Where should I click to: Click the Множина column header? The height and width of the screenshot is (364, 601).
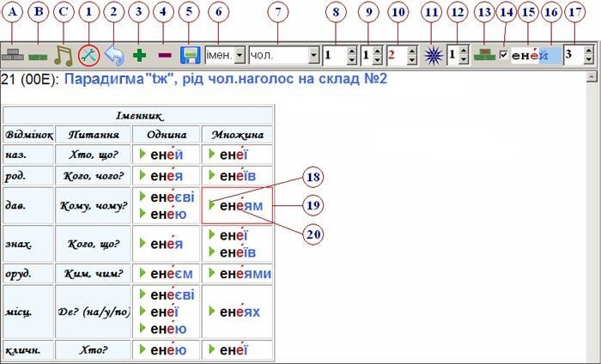pos(238,135)
